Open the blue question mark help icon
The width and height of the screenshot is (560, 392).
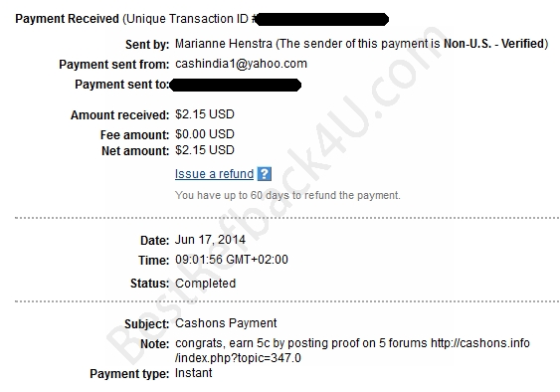tap(265, 174)
